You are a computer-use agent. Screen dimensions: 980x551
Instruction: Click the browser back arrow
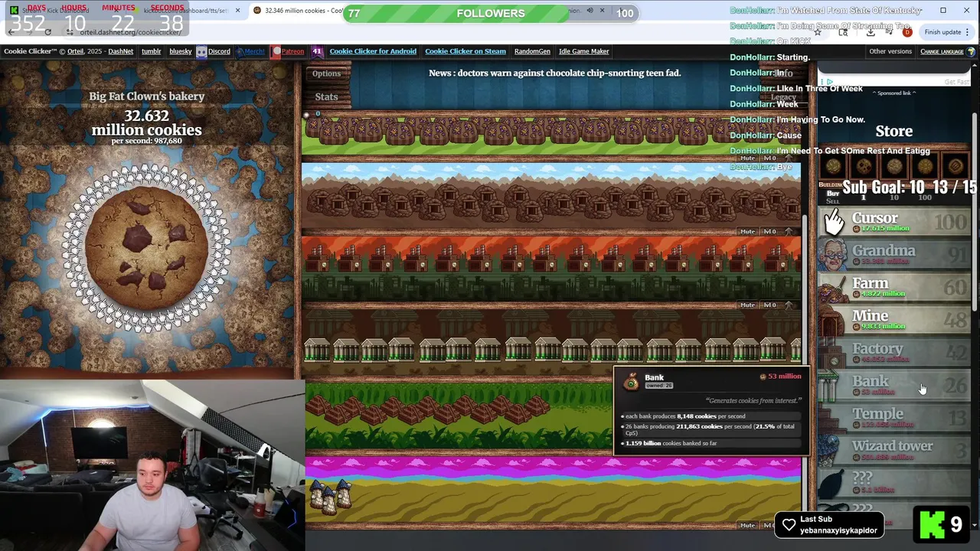[x=11, y=32]
